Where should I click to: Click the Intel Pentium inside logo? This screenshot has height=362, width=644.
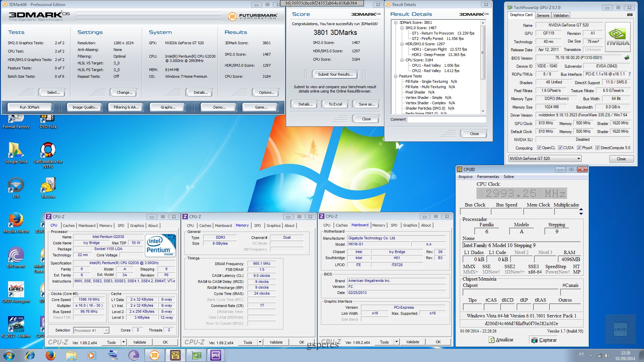click(x=161, y=246)
